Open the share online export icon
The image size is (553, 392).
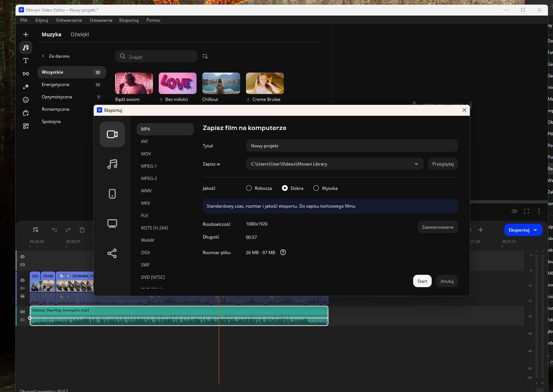112,253
